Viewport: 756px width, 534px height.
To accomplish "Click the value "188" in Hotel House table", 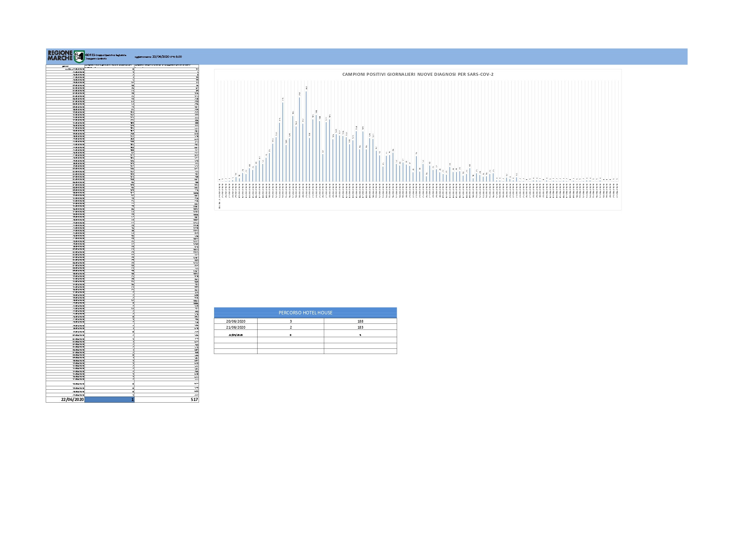I will [360, 321].
